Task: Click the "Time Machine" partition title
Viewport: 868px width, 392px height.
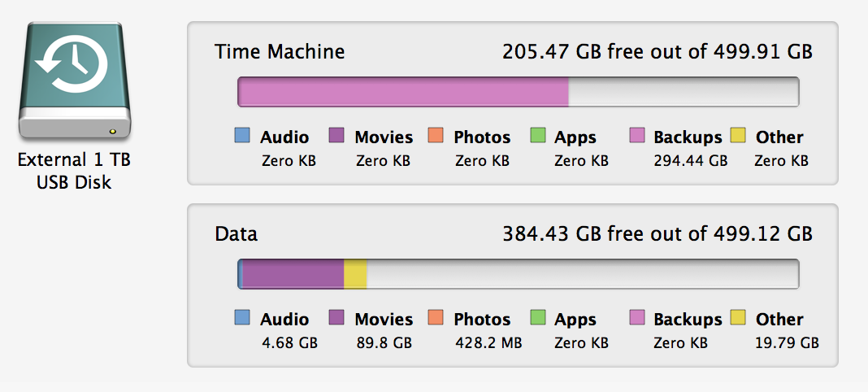Action: pos(280,52)
